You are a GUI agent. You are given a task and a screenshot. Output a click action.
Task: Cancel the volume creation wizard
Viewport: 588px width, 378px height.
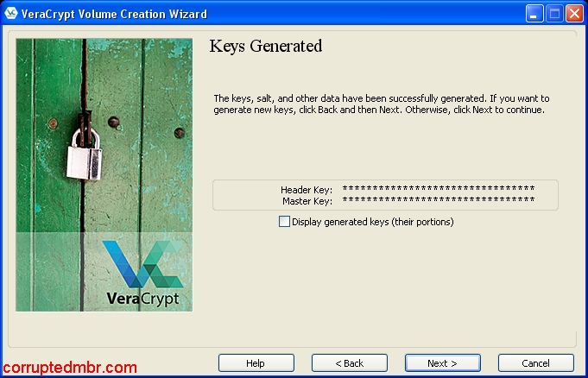click(x=536, y=363)
